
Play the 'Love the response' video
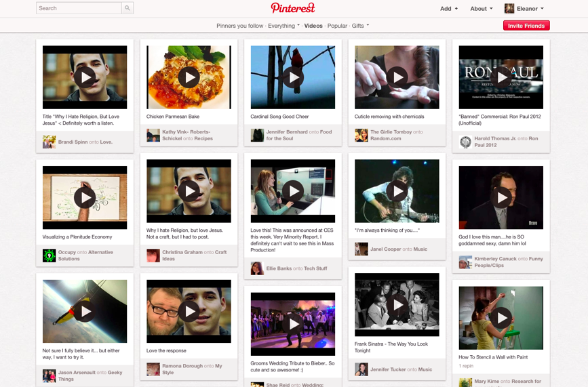[x=189, y=311]
